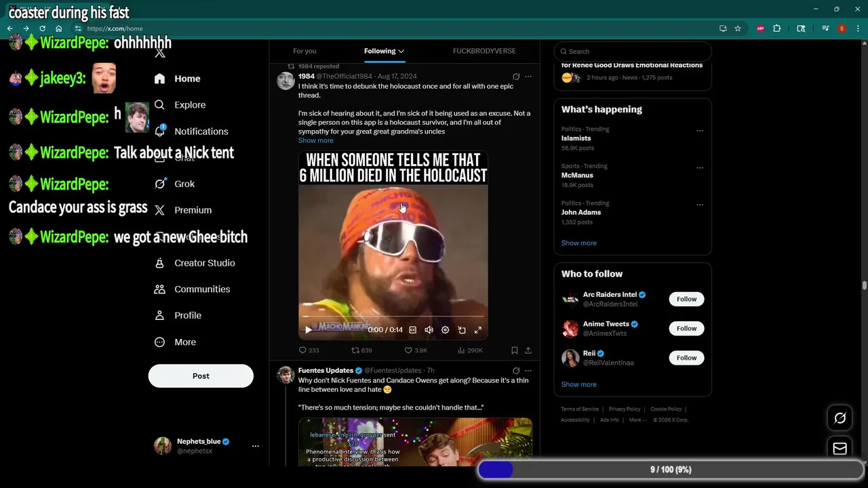Expand the Following tab dropdown arrow
Image resolution: width=868 pixels, height=488 pixels.
pyautogui.click(x=401, y=51)
